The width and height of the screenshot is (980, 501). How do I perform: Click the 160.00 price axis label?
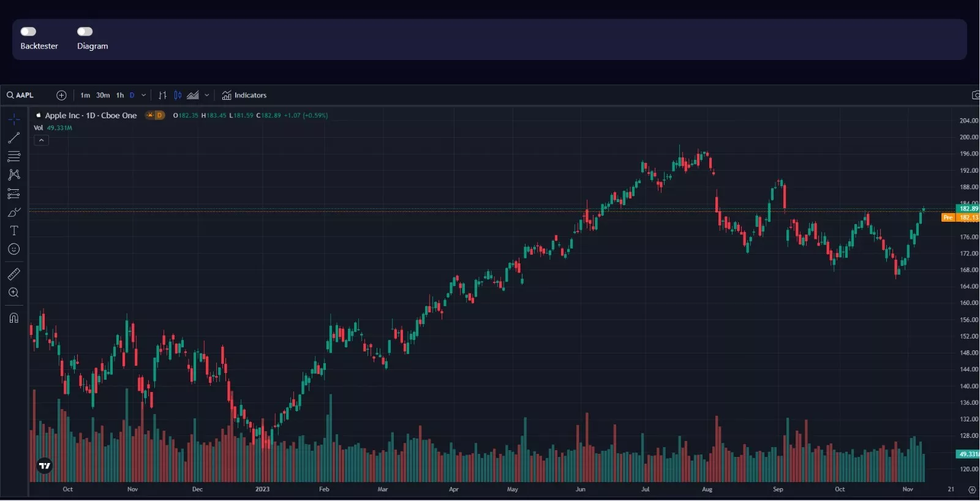969,303
